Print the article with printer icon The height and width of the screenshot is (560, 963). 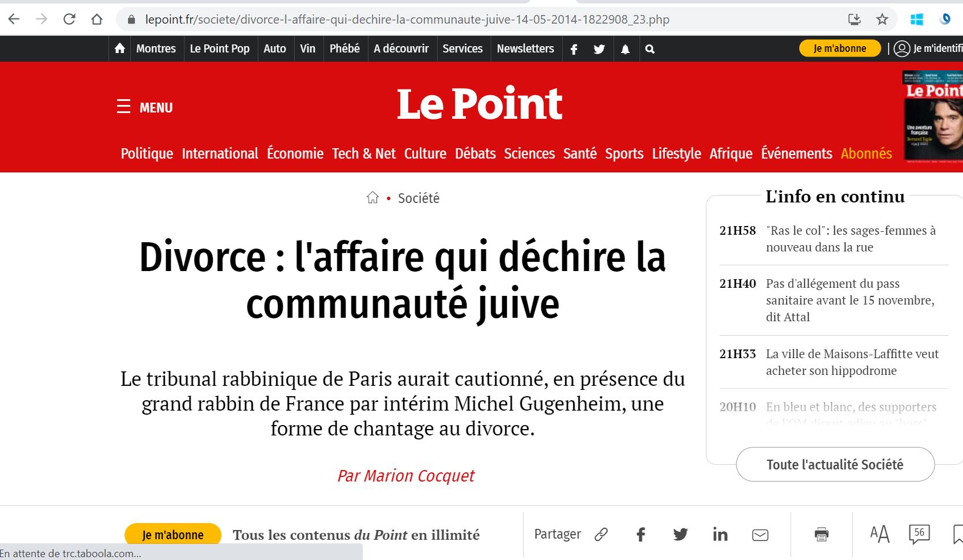pyautogui.click(x=822, y=535)
